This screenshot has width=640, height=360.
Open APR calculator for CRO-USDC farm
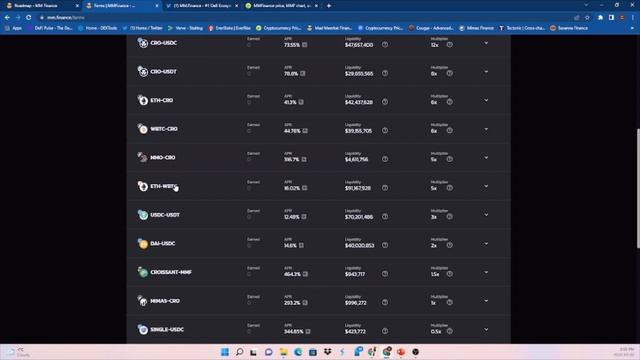pyautogui.click(x=304, y=45)
